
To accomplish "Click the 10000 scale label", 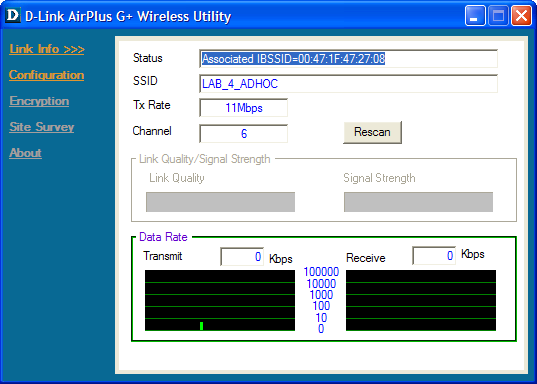I will pos(321,284).
